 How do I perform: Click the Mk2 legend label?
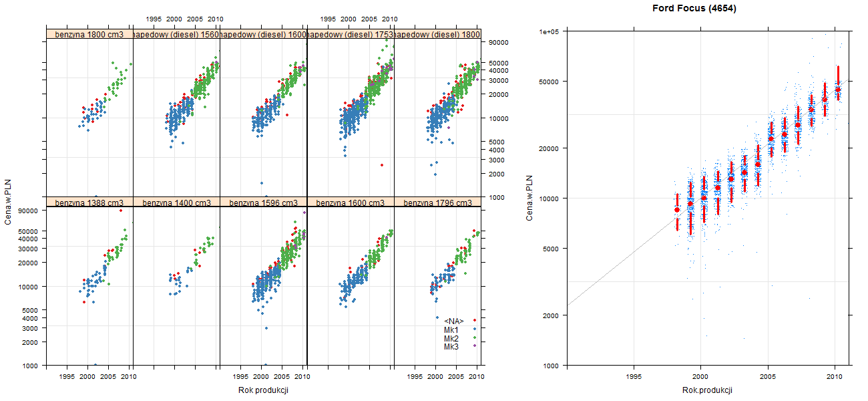click(451, 339)
